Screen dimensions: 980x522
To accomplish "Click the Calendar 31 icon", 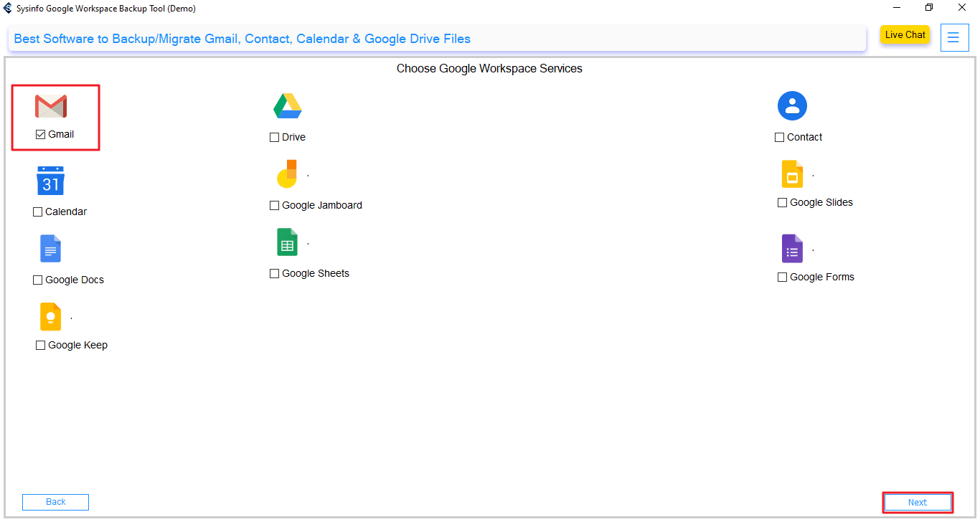I will click(50, 181).
